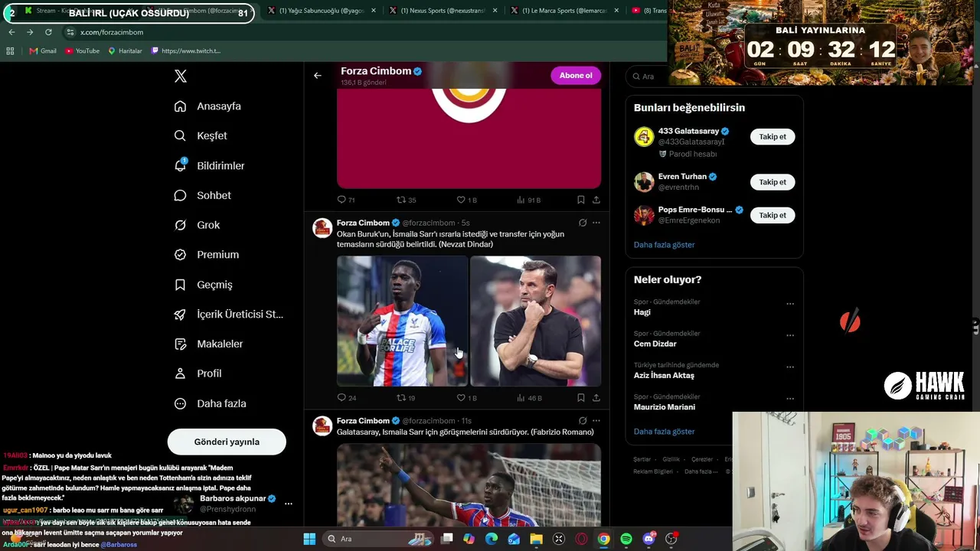The height and width of the screenshot is (551, 980).
Task: Go to Anasayfa in the sidebar
Action: [207, 106]
